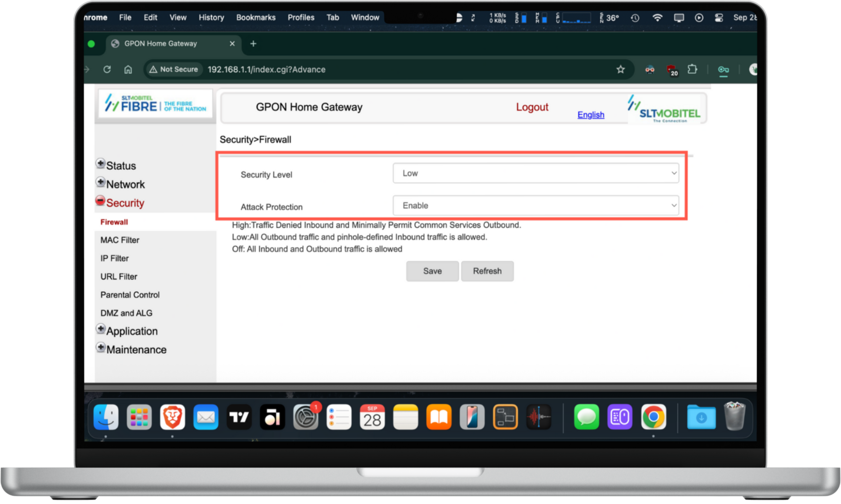The height and width of the screenshot is (504, 841).
Task: Open a new tab with the plus icon
Action: (x=253, y=44)
